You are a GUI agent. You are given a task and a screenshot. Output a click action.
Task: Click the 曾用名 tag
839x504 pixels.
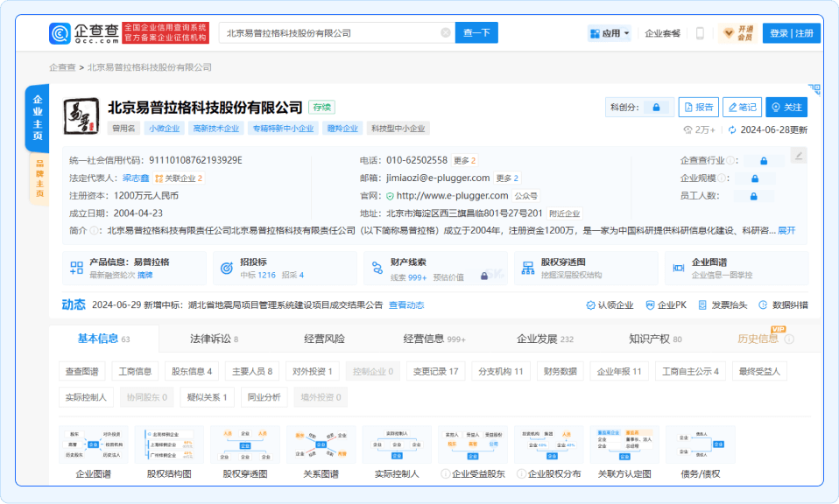123,129
